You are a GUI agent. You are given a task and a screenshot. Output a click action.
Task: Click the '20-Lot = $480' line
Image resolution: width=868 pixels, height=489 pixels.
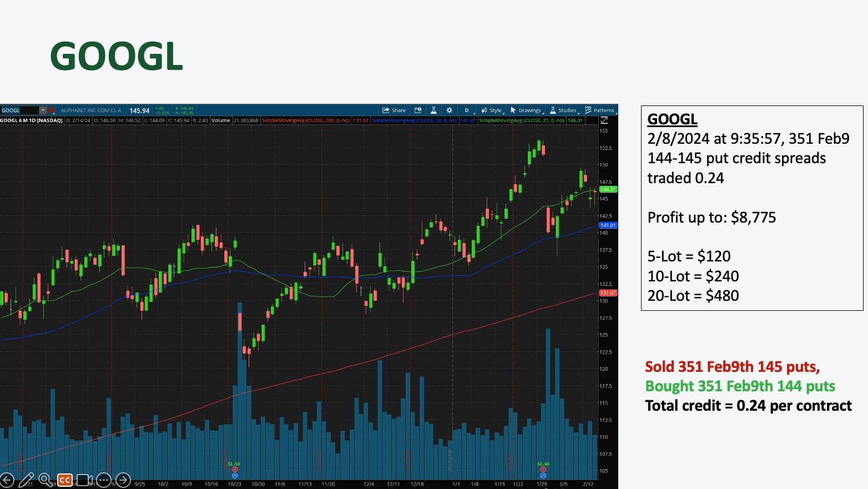(x=693, y=296)
